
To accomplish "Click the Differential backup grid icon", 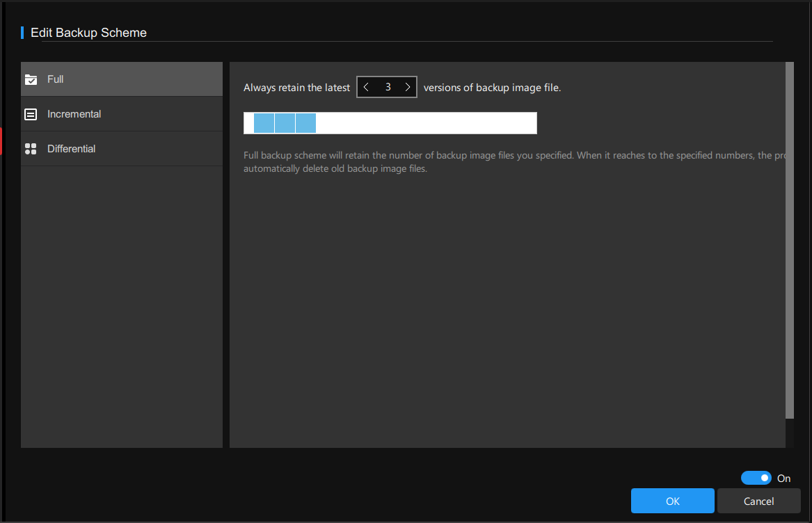I will [x=31, y=149].
